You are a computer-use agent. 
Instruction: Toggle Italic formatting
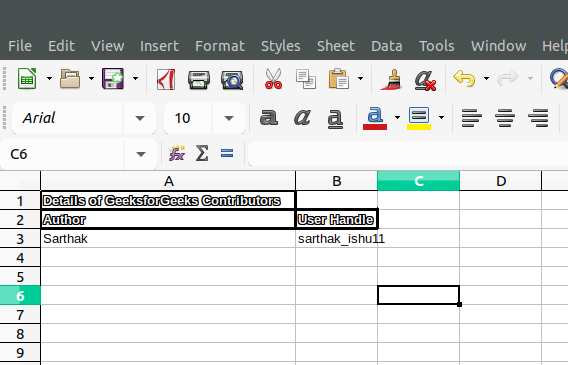302,118
